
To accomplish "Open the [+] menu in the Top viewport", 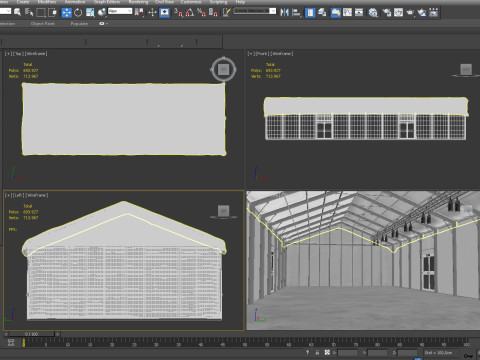I will point(8,54).
